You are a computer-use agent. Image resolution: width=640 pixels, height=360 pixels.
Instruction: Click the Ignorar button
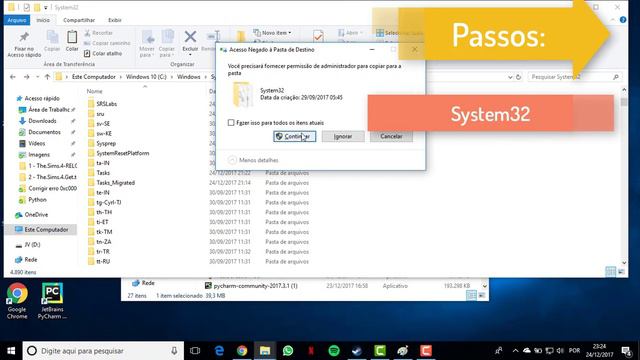pos(343,136)
